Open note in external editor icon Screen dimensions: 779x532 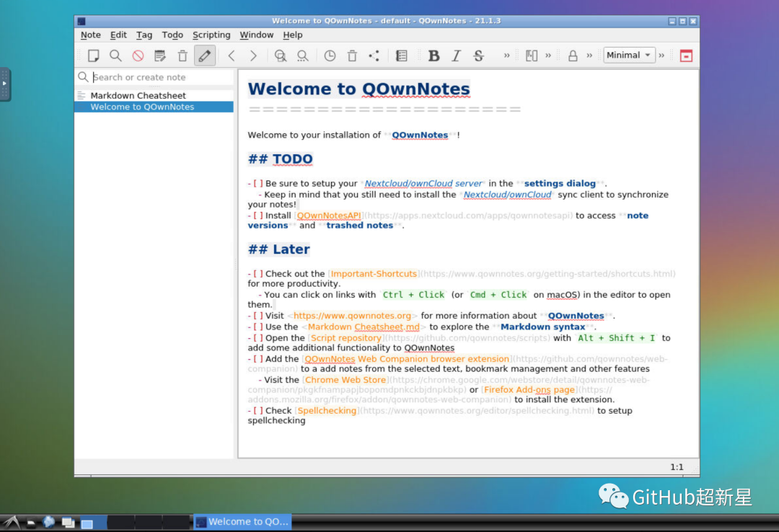click(160, 56)
